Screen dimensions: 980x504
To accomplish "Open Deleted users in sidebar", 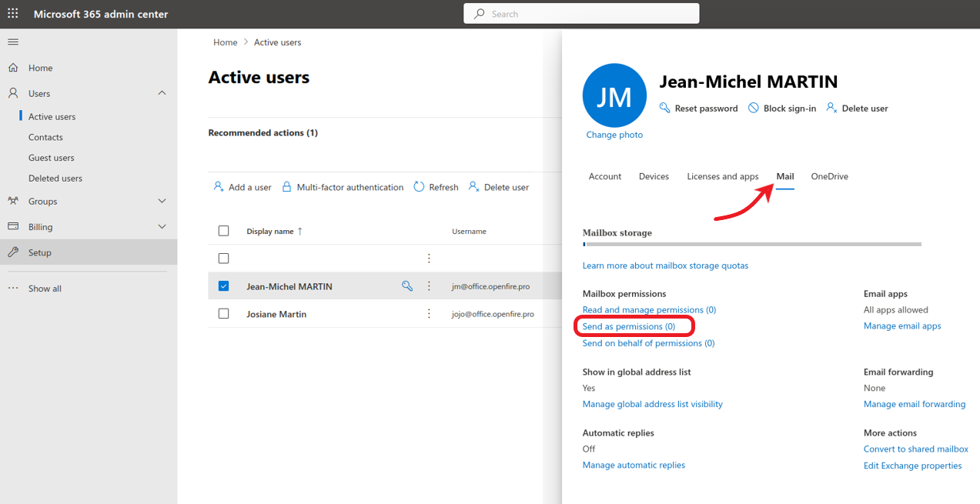I will pyautogui.click(x=55, y=178).
